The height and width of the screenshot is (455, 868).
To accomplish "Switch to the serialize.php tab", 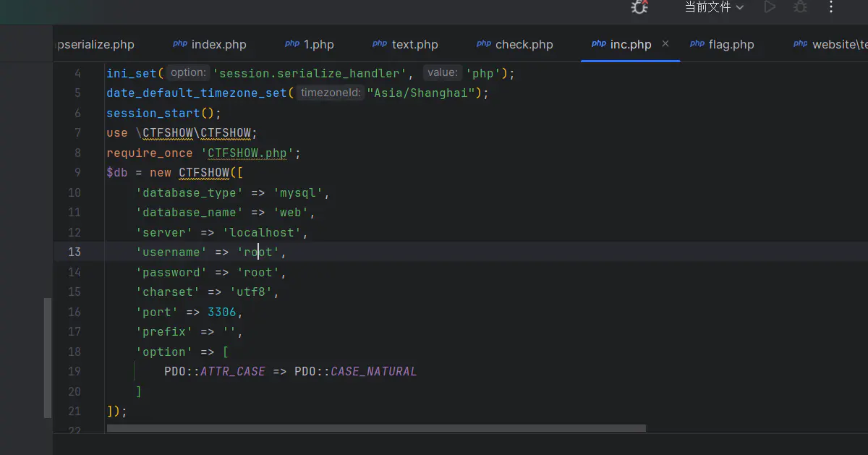I will point(94,44).
